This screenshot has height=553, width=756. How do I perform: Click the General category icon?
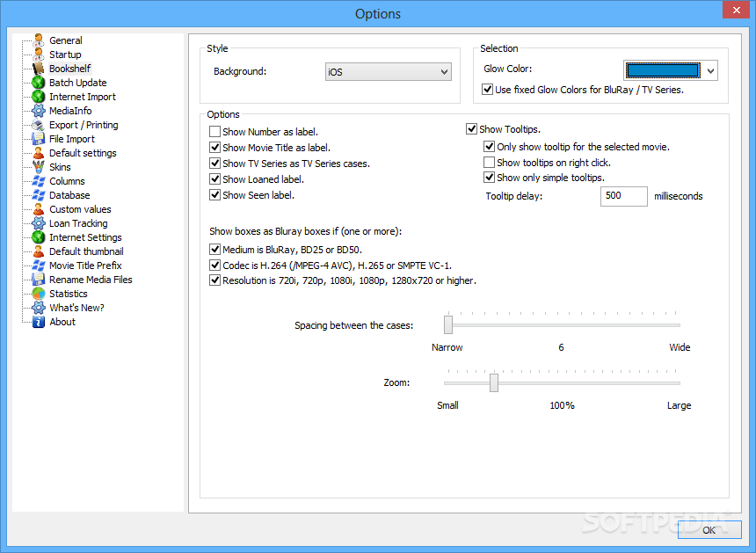39,40
